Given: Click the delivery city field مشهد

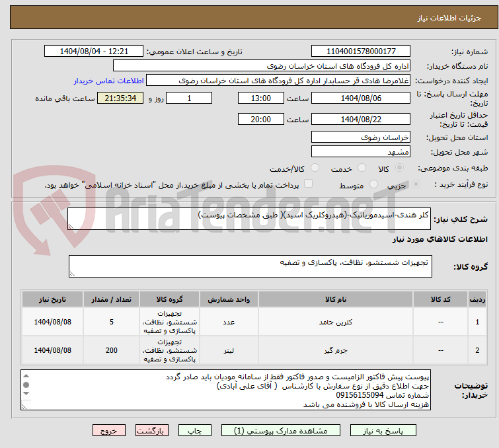Looking at the screenshot, I should (x=361, y=151).
